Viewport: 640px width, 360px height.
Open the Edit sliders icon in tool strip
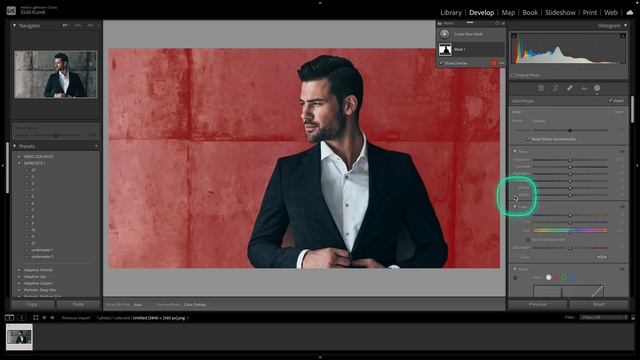pyautogui.click(x=541, y=88)
